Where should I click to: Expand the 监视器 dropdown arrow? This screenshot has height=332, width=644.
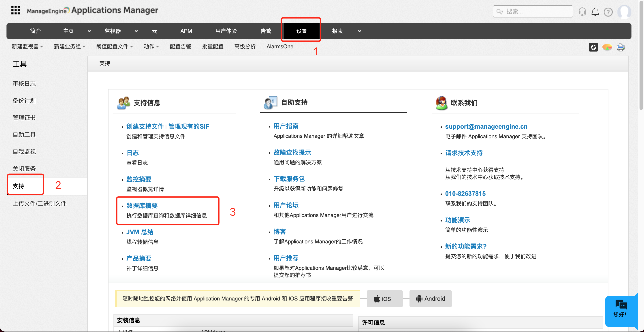[136, 31]
